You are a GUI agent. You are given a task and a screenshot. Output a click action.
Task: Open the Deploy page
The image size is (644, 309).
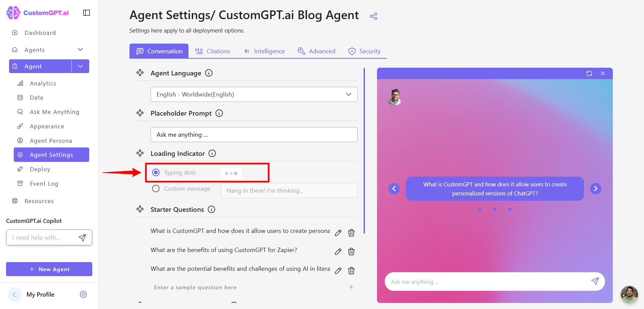click(x=40, y=169)
